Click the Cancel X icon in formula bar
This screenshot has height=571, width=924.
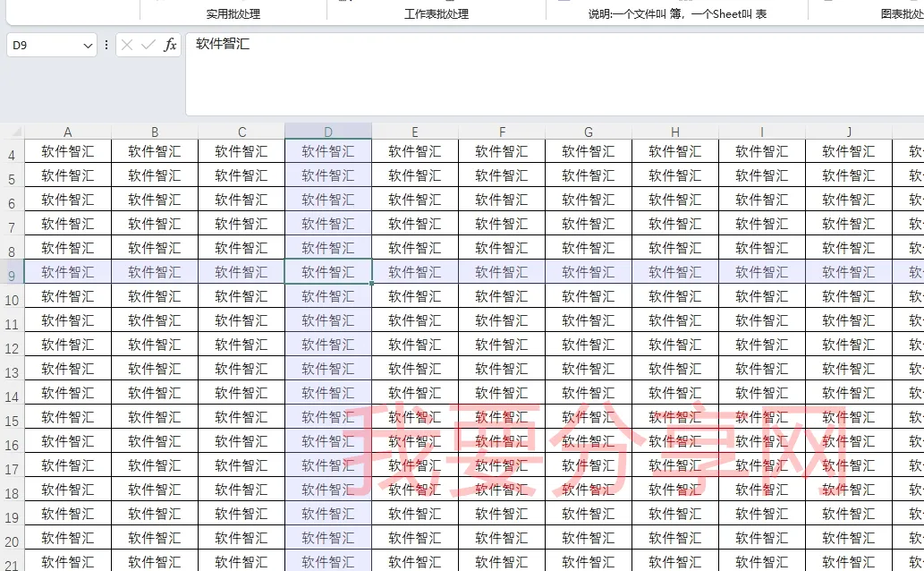click(127, 45)
